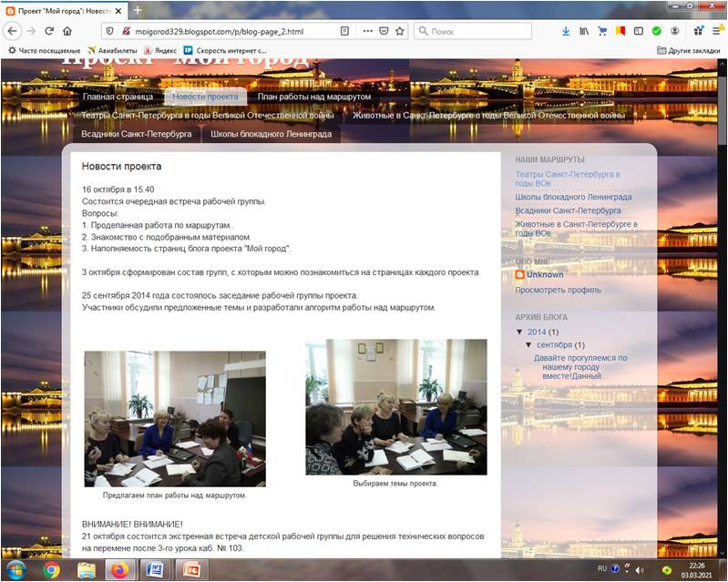
Task: Click 'Просмотреть профиль' link
Action: click(558, 290)
